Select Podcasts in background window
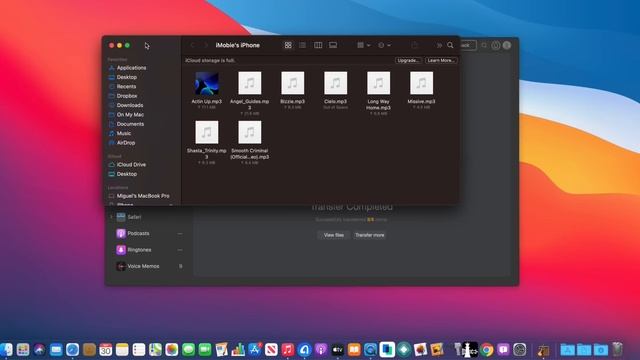The height and width of the screenshot is (360, 640). coord(138,233)
